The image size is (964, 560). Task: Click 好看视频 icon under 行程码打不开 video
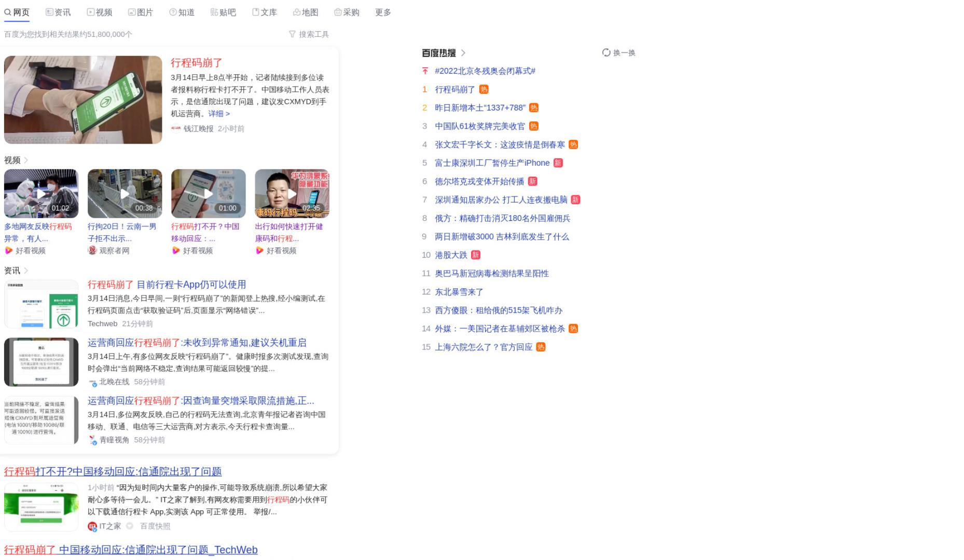176,250
